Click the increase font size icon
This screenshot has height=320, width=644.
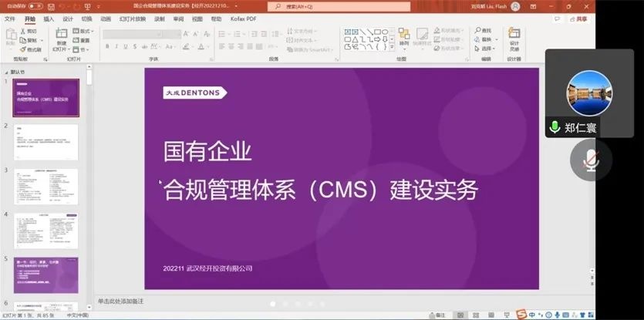point(186,34)
